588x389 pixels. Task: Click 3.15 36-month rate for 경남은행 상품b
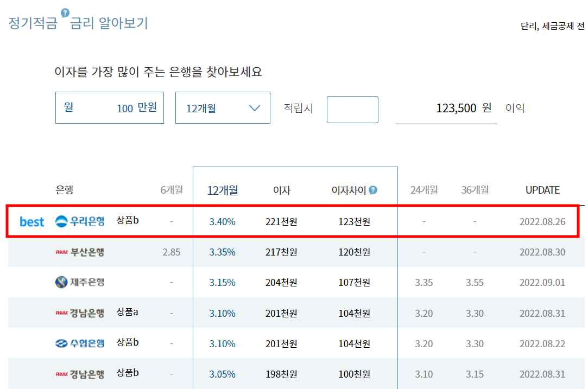coord(475,374)
